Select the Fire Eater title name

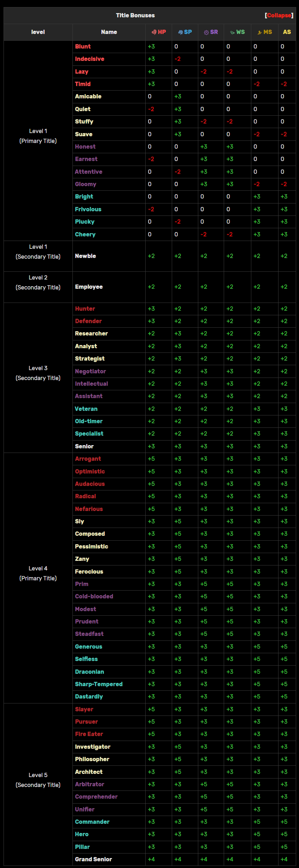click(89, 734)
